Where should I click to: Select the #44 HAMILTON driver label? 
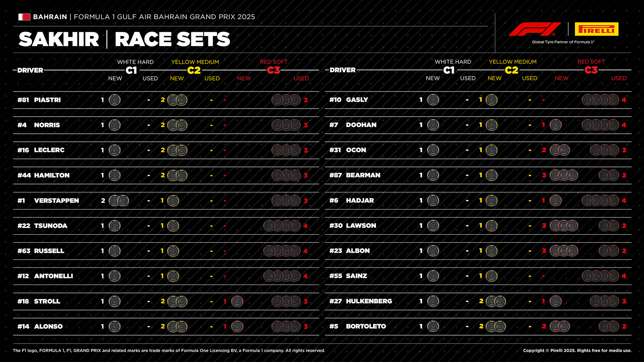(44, 175)
